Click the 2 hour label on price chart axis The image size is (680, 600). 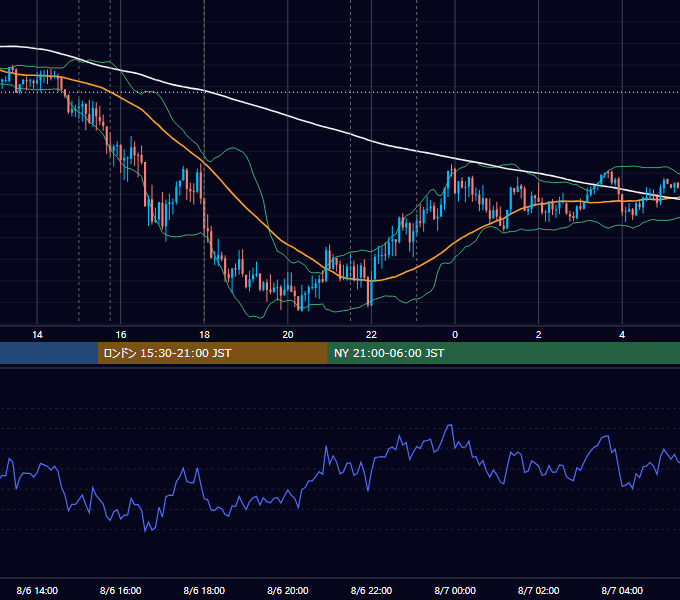538,335
